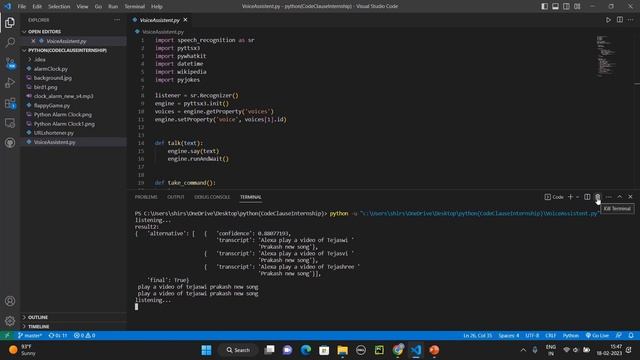Open File Explorer from taskbar
The image size is (640, 360).
[x=342, y=350]
